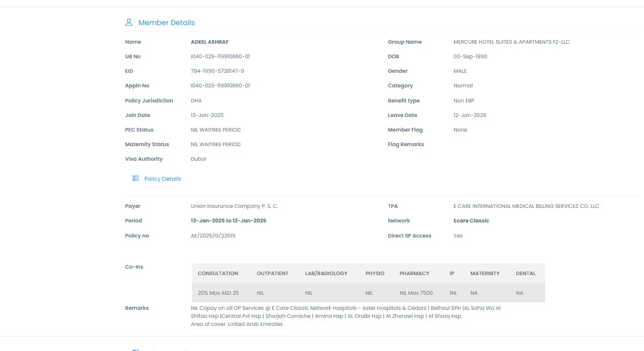644x351 pixels.
Task: Select the member name ADEEL ASHRAF
Action: [x=210, y=42]
